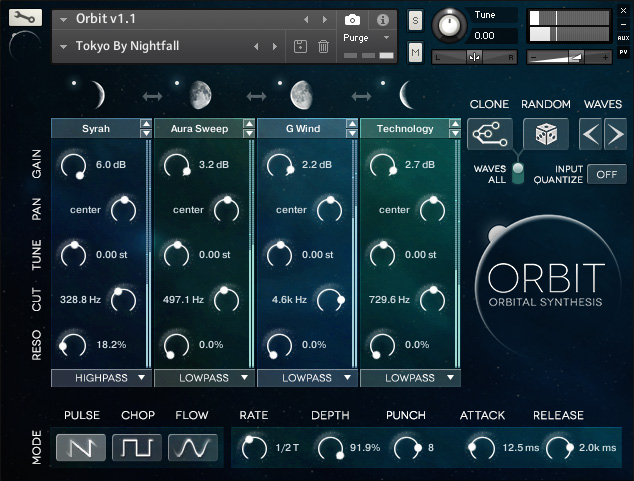The image size is (634, 481).
Task: Open the Purge dropdown arrow
Action: point(387,38)
